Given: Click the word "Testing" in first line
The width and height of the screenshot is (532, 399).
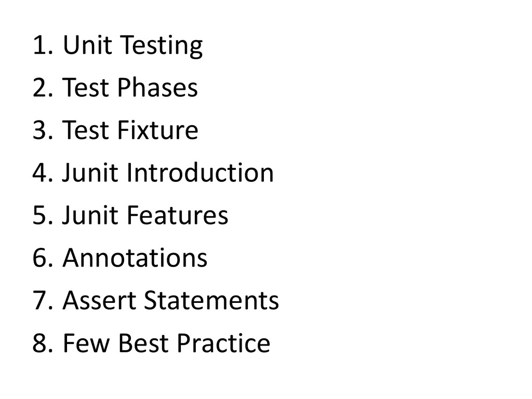Looking at the screenshot, I should pyautogui.click(x=161, y=46).
